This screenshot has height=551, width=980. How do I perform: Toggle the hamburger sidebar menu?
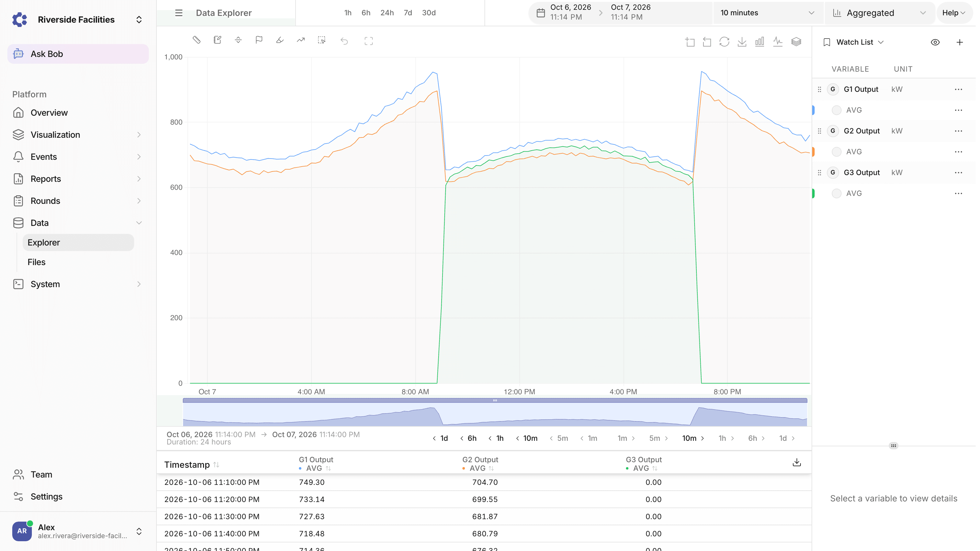[179, 13]
